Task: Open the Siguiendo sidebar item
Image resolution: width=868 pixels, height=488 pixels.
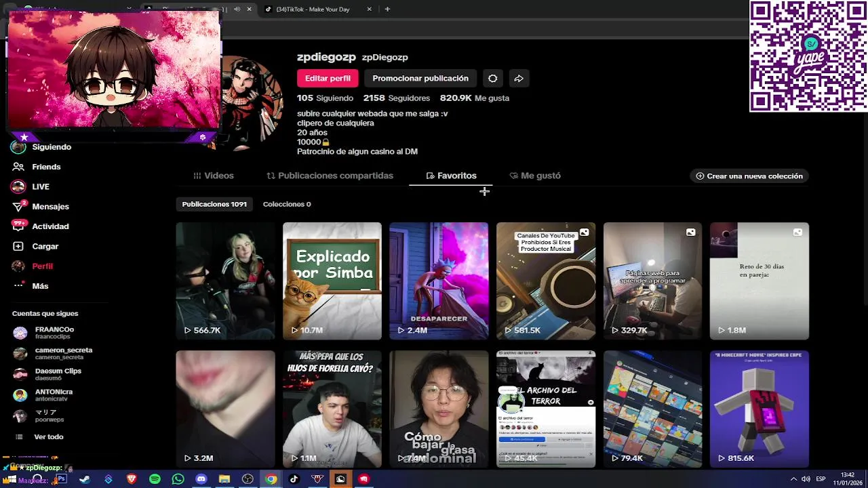Action: click(x=41, y=147)
